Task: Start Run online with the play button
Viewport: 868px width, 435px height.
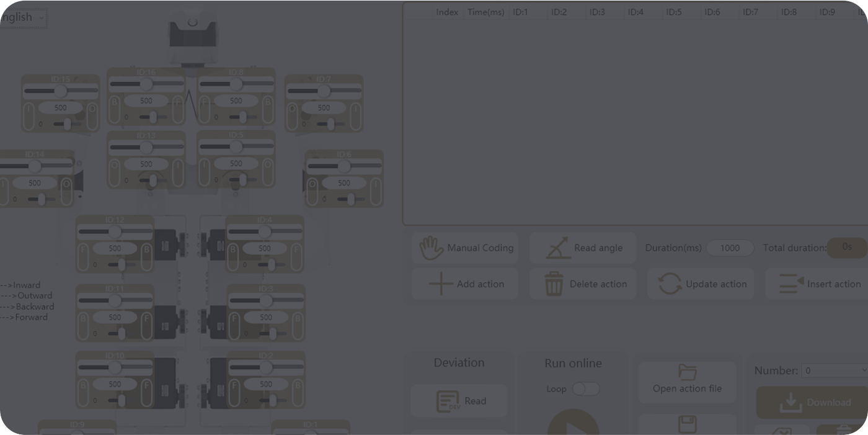Action: (x=573, y=423)
